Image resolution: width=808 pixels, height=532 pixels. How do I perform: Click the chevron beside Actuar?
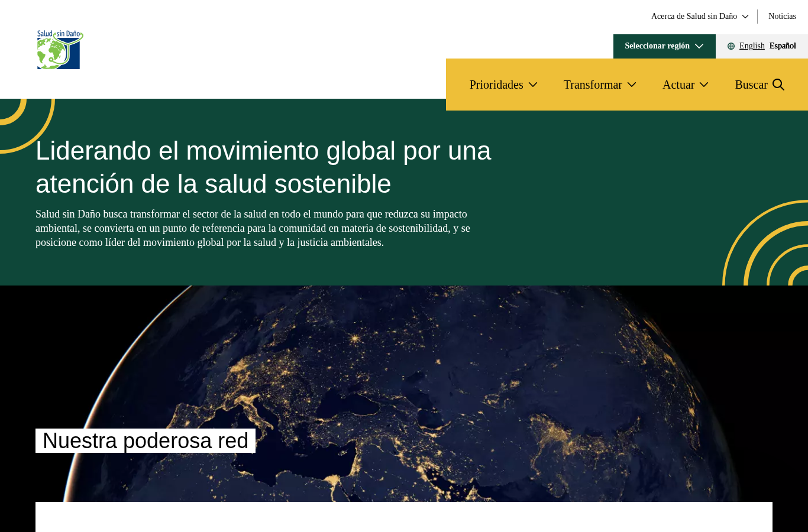click(704, 85)
